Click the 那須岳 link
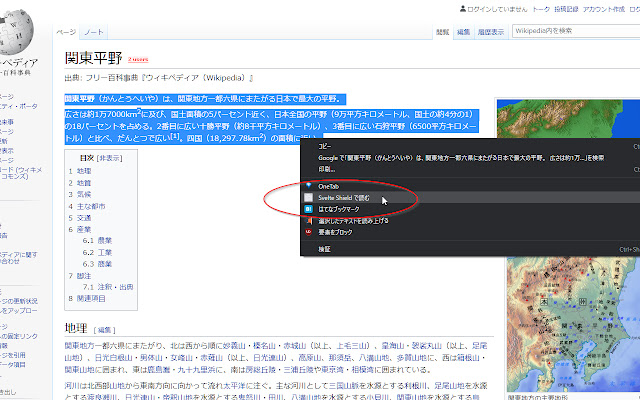Image resolution: width=640 pixels, height=400 pixels. 340,358
